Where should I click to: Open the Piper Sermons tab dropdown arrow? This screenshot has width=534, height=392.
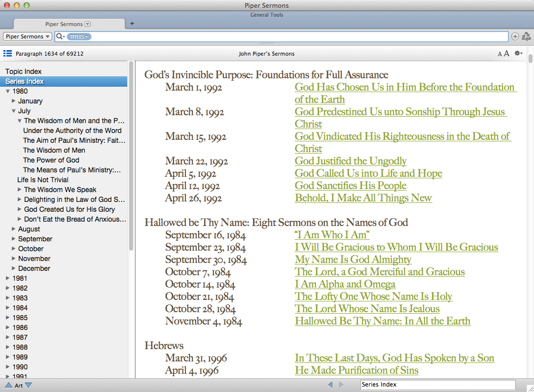click(x=88, y=24)
